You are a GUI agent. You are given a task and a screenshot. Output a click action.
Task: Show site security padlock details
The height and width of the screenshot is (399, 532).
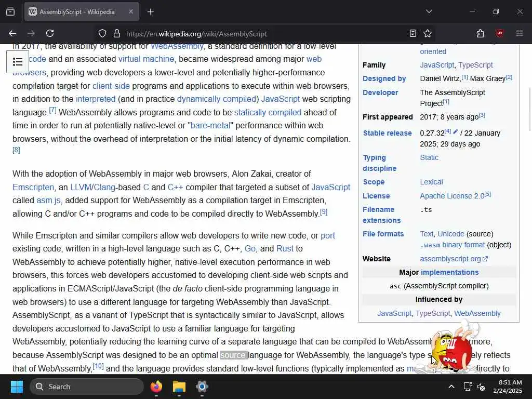(x=117, y=34)
